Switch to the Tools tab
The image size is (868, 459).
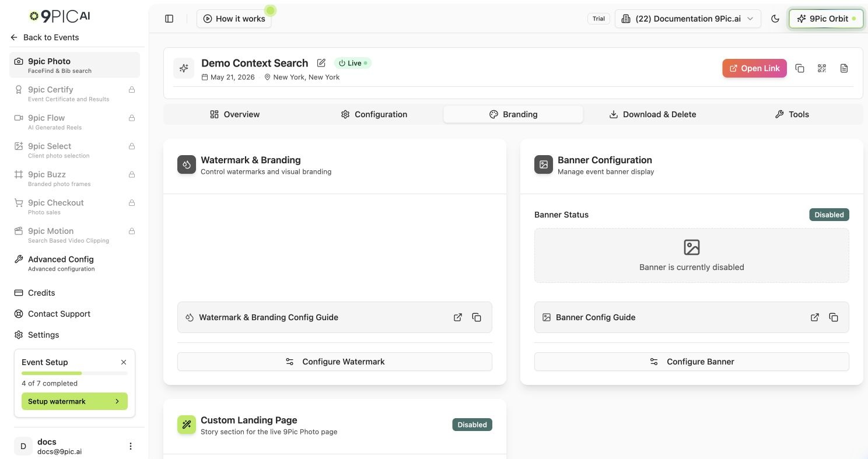coord(792,114)
